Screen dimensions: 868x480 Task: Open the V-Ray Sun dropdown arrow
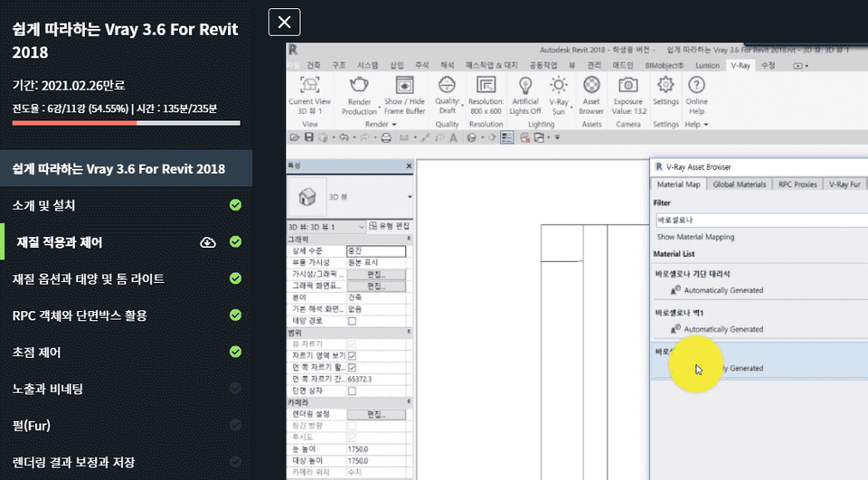(571, 108)
